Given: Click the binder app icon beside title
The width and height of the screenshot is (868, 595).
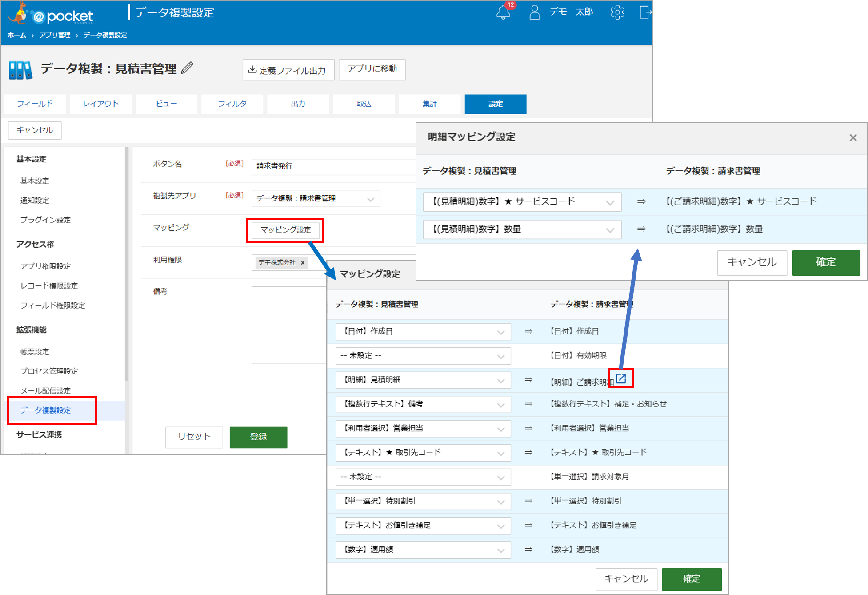Looking at the screenshot, I should pyautogui.click(x=20, y=70).
